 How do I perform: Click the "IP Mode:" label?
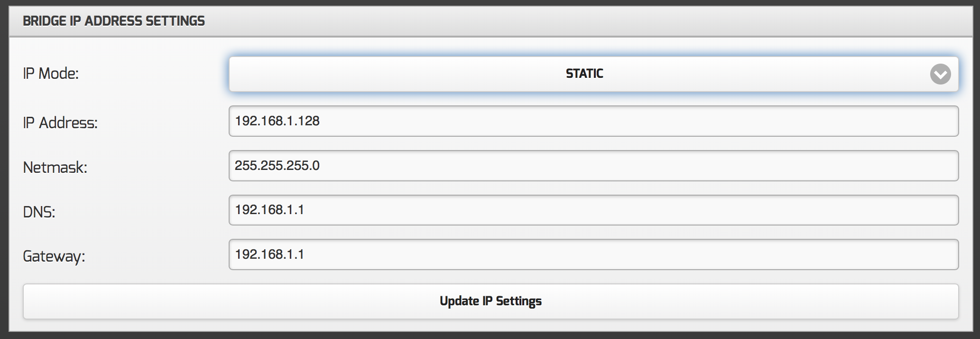pyautogui.click(x=51, y=74)
